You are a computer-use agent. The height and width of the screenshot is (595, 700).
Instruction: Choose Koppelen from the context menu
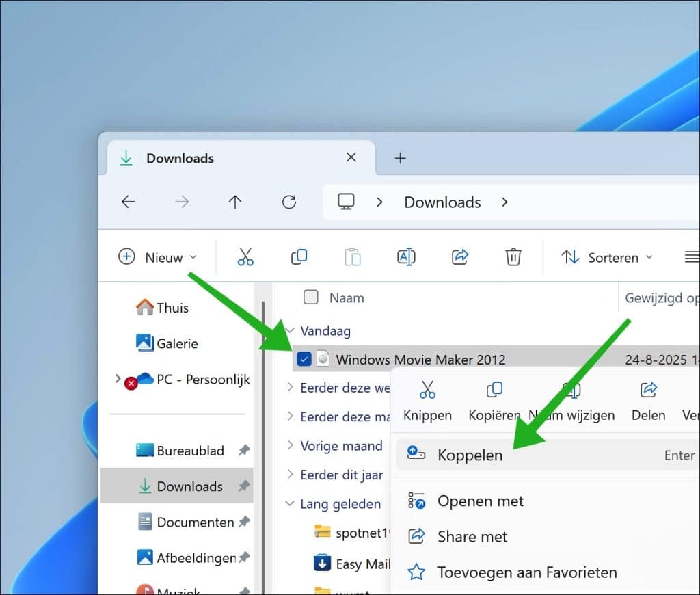548,455
